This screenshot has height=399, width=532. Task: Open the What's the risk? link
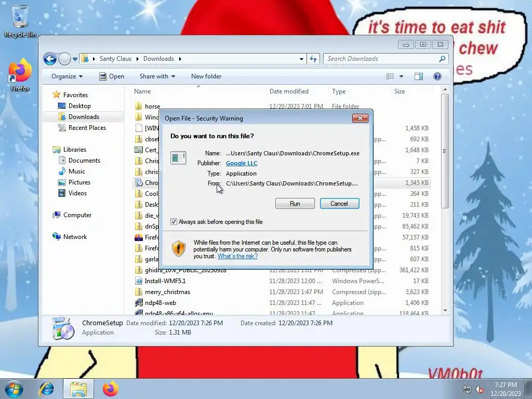pos(237,256)
